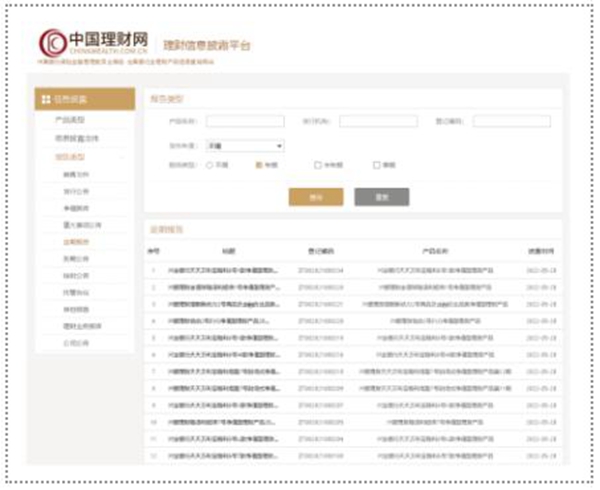Enable the 季报 checkbox
This screenshot has height=490, width=600.
(x=377, y=165)
